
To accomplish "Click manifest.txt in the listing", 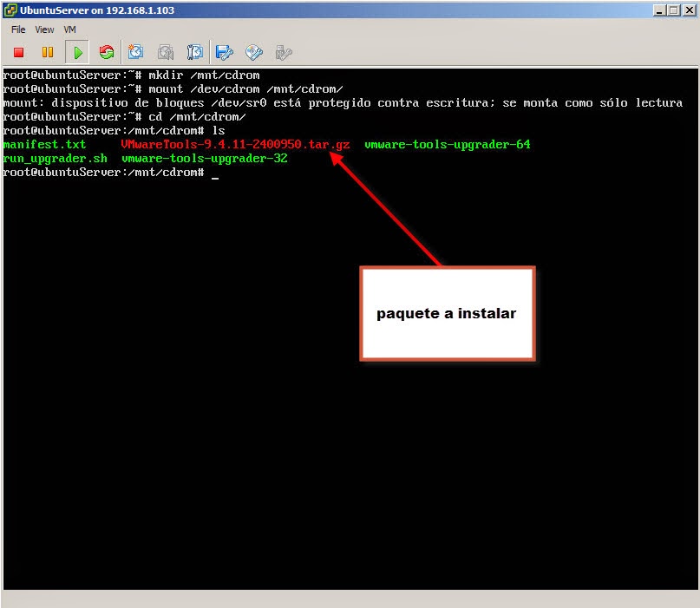I will coord(44,145).
